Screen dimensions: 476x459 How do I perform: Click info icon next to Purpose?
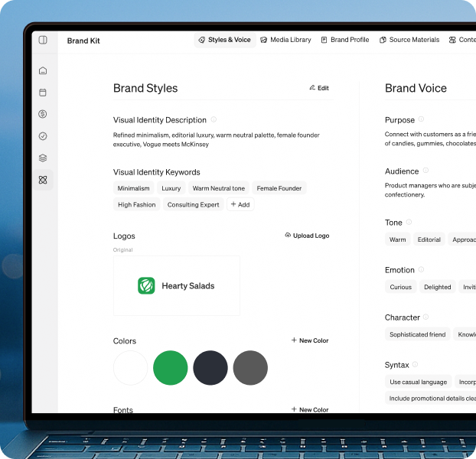[x=421, y=119]
